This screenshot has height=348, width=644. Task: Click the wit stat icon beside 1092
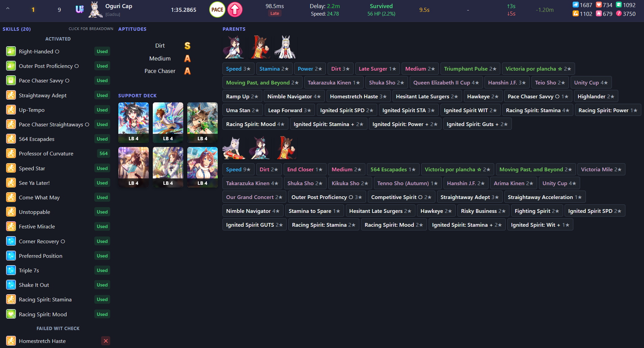coord(619,5)
